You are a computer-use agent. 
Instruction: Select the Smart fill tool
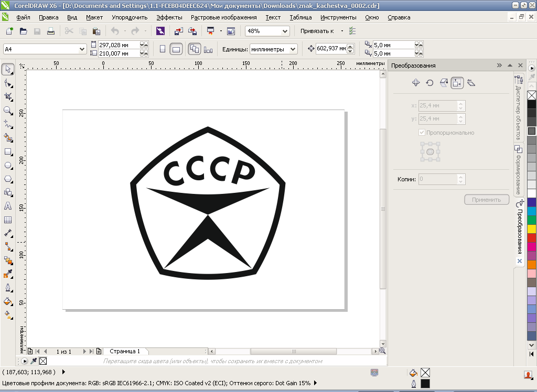[8, 138]
